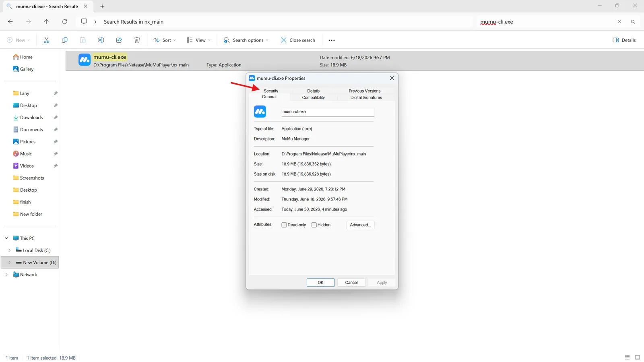Toggle the Details pane button
This screenshot has height=362, width=644.
[x=624, y=40]
